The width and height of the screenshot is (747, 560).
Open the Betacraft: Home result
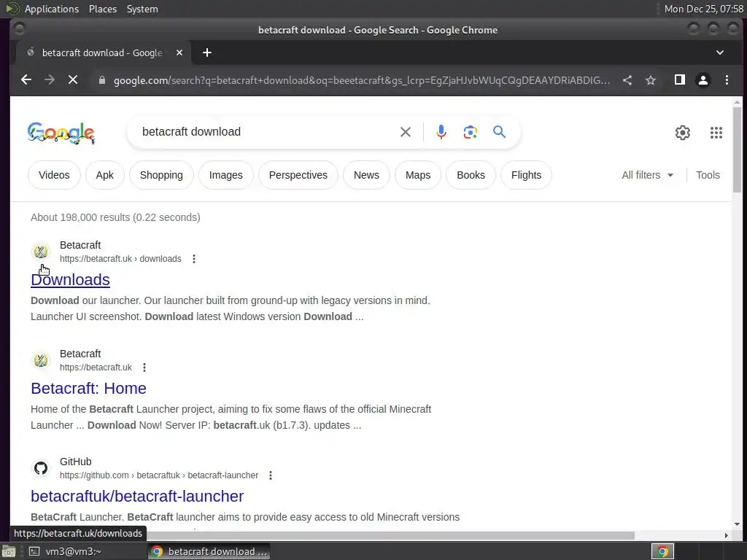tap(88, 388)
